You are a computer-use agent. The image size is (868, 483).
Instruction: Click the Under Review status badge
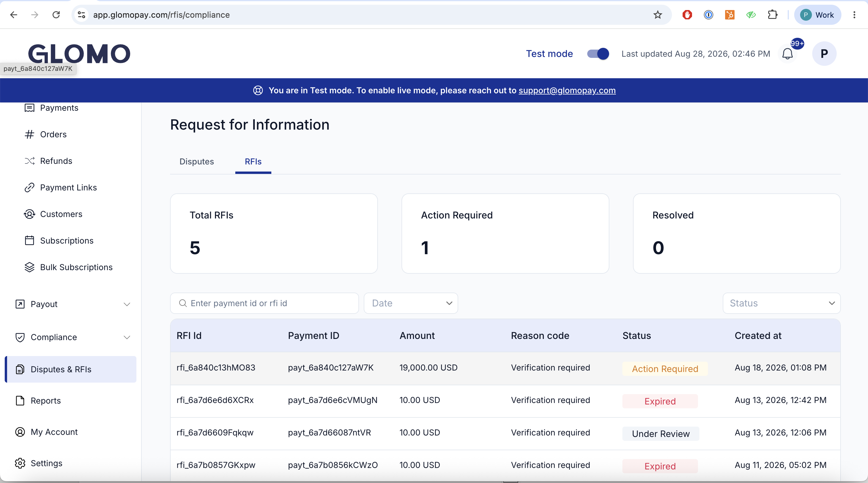(661, 434)
